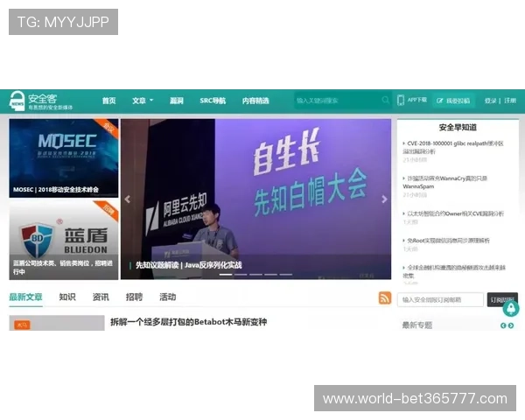
Task: Open the Owner相关CVE漏洞分析 article
Action: tap(453, 213)
